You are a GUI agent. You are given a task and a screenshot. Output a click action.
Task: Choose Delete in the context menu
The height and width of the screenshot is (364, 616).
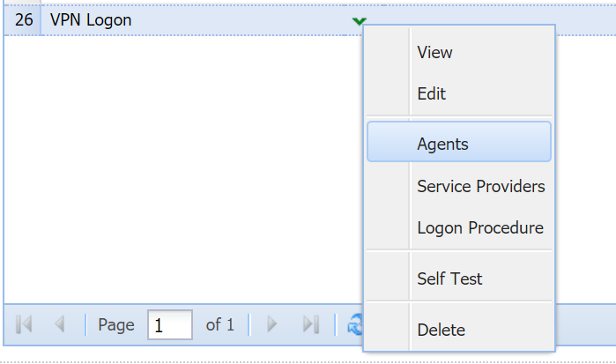pos(441,331)
